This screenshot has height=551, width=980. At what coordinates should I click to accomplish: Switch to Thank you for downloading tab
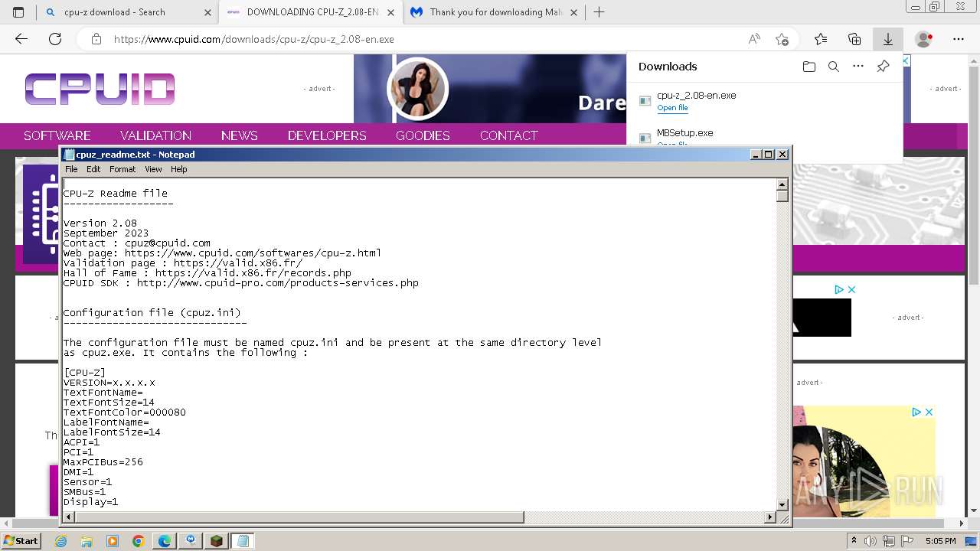tap(495, 12)
